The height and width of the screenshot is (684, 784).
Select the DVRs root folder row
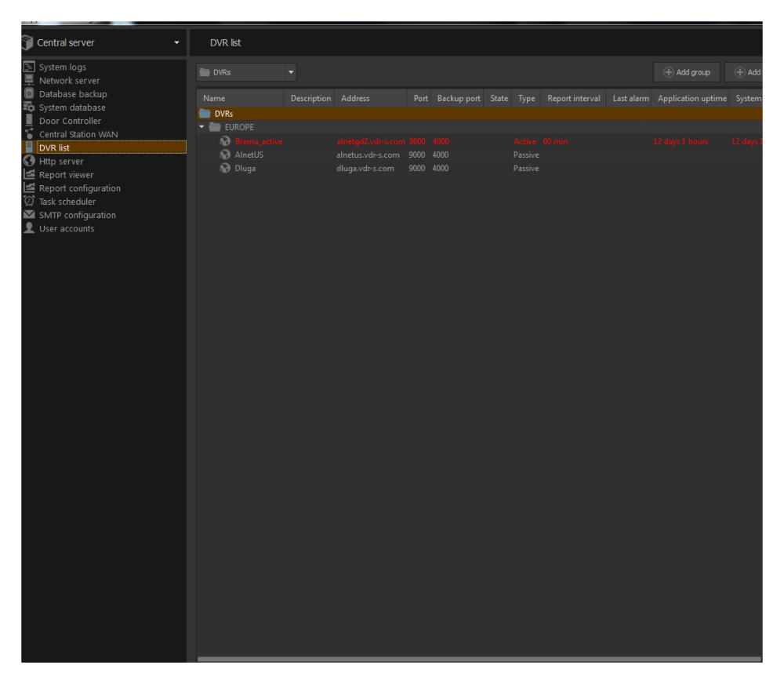click(480, 114)
